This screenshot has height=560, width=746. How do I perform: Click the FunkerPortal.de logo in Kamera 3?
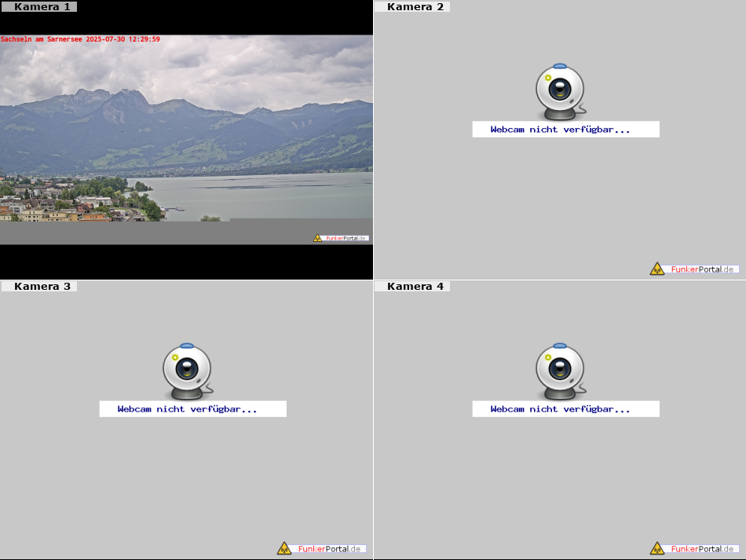tap(322, 548)
